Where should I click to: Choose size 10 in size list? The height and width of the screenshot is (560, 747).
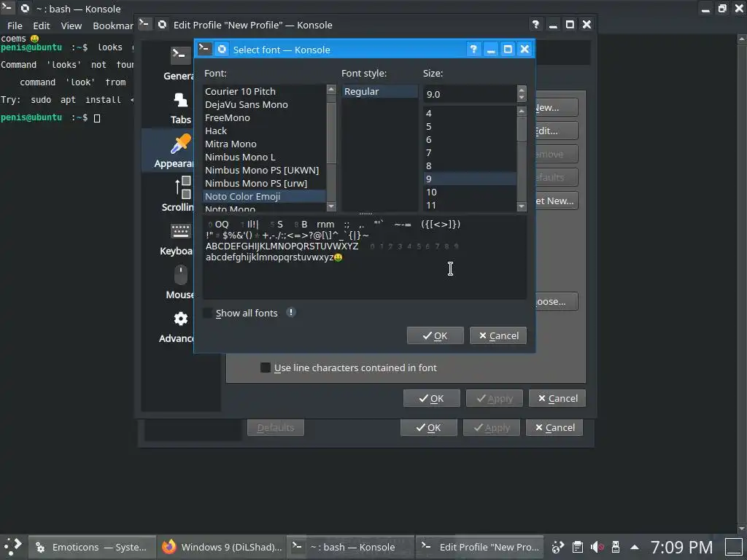click(x=471, y=192)
